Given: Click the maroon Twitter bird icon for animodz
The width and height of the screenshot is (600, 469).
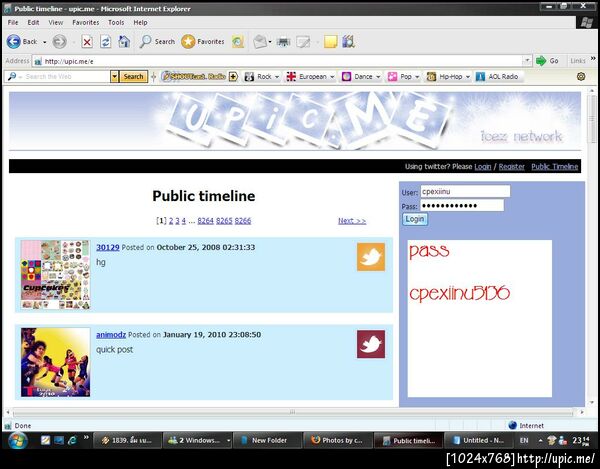Looking at the screenshot, I should tap(371, 344).
